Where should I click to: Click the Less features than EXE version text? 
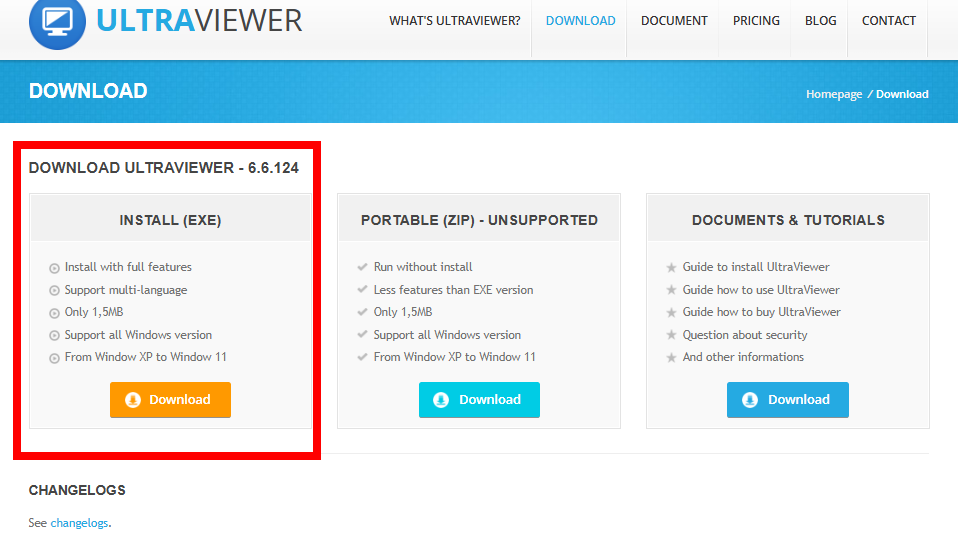(453, 290)
